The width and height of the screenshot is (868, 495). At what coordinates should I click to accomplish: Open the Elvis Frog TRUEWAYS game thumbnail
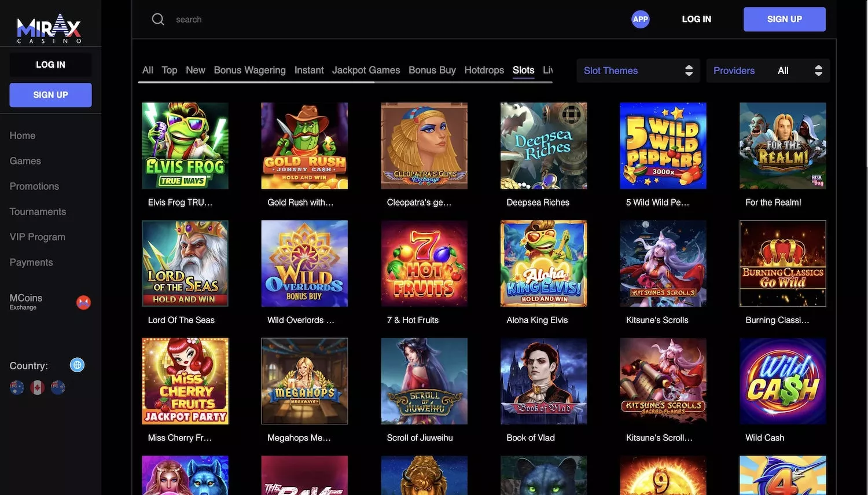185,146
